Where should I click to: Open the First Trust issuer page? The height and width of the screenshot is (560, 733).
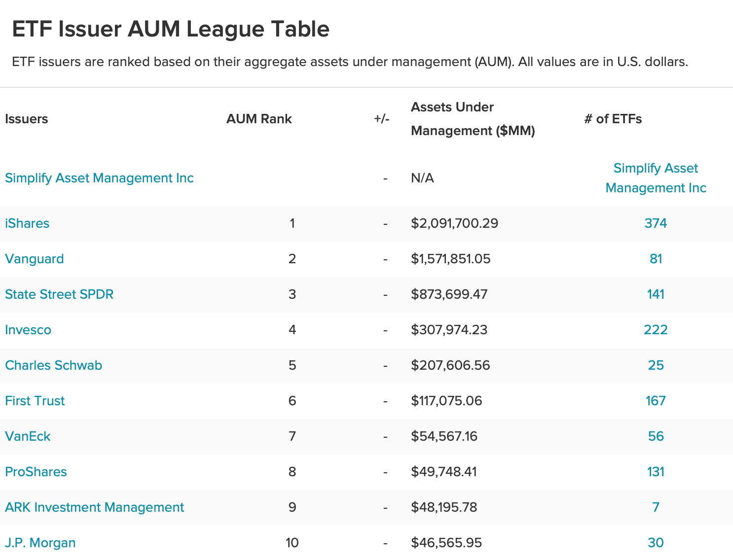pyautogui.click(x=35, y=401)
